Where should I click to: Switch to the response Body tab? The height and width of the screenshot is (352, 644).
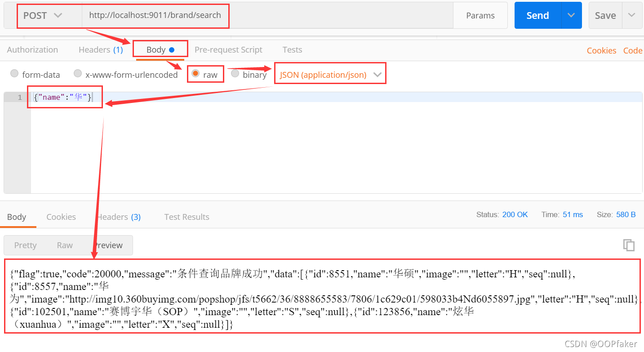[x=17, y=217]
